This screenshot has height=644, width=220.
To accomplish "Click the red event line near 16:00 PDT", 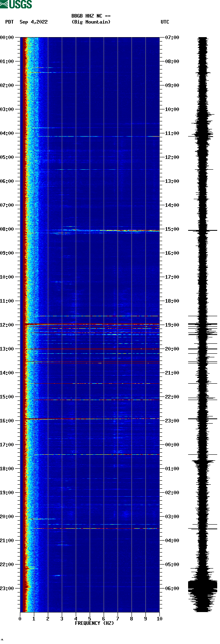I will point(92,419).
